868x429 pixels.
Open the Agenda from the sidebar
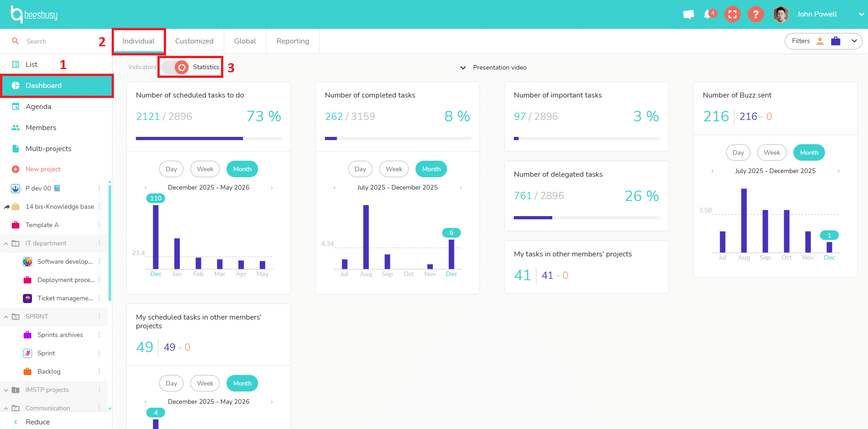38,106
